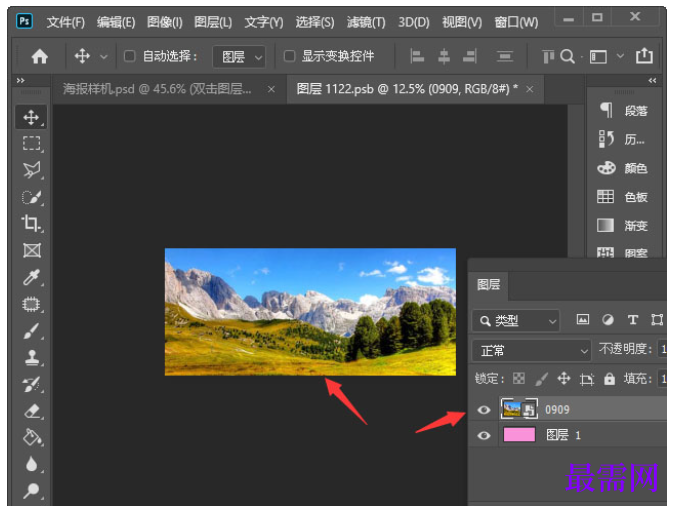Viewport: 677px width, 509px height.
Task: Select the Eyedropper tool
Action: pos(32,277)
